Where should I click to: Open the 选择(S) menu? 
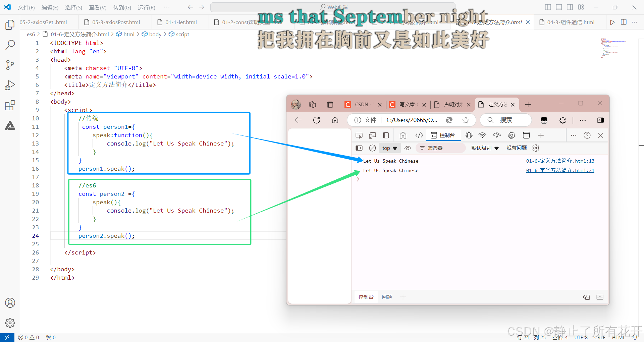click(73, 7)
